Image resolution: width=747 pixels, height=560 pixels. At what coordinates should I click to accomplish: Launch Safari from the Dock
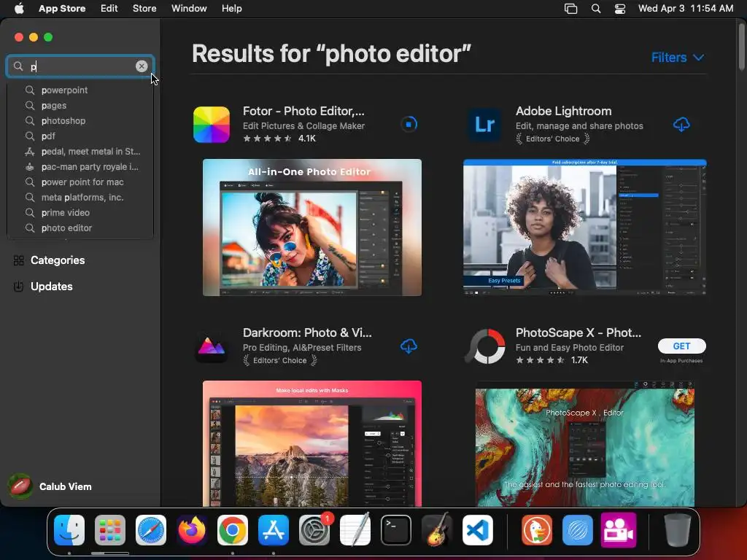click(151, 530)
